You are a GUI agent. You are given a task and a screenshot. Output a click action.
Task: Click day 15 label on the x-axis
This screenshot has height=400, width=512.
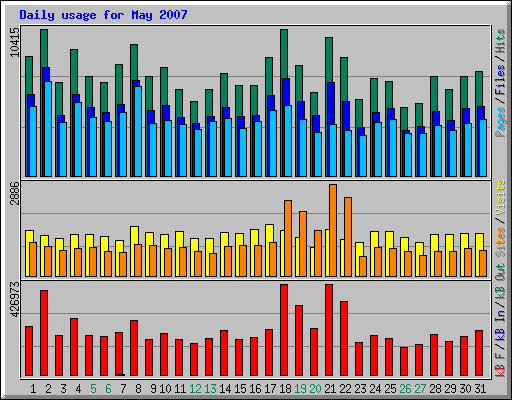pyautogui.click(x=240, y=389)
